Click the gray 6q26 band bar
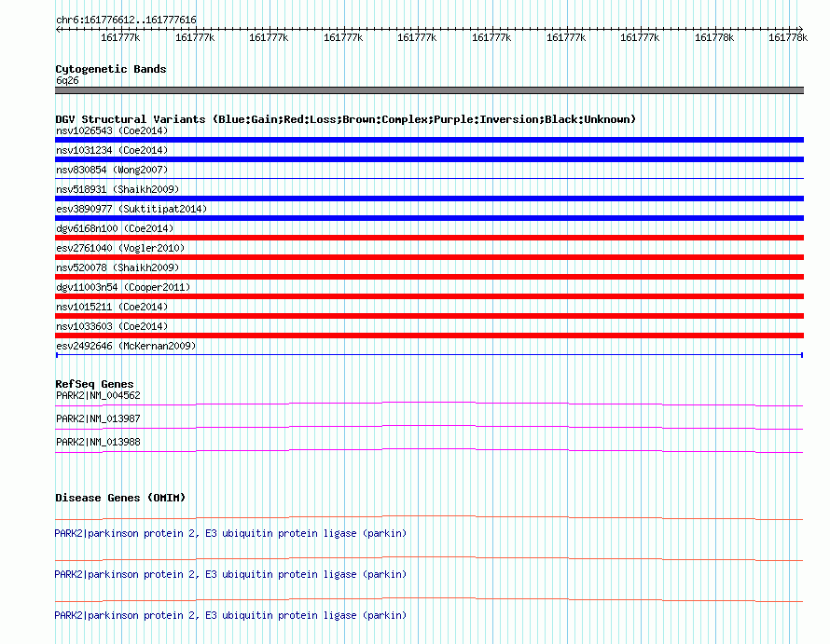This screenshot has width=830, height=644. 429,90
